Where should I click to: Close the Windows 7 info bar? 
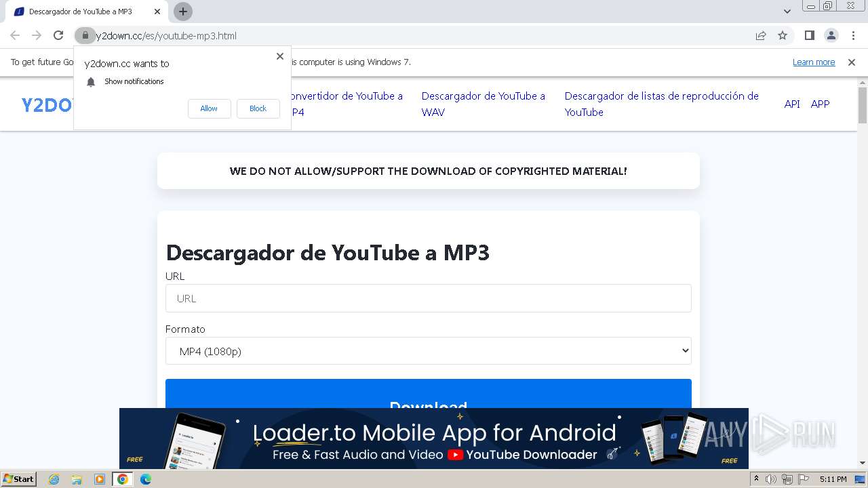pyautogui.click(x=852, y=62)
